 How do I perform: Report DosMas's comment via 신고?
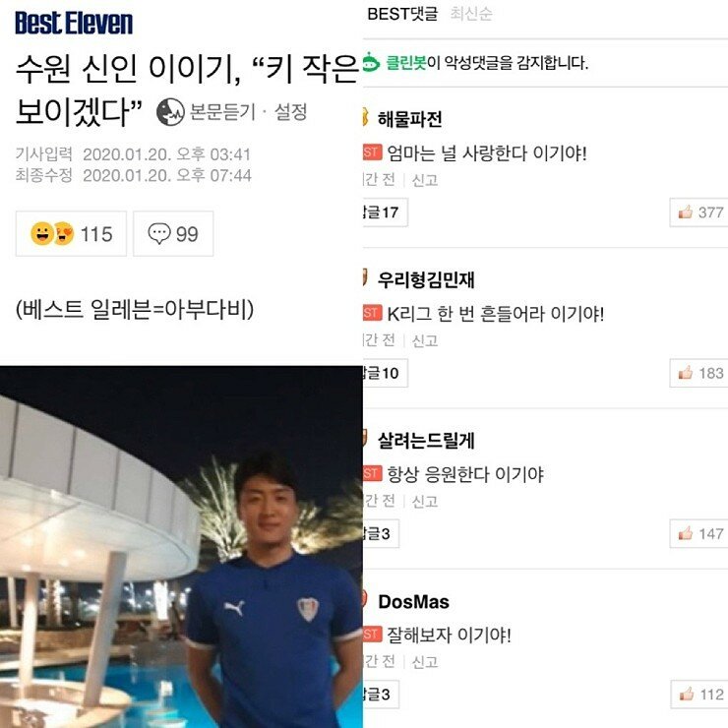tap(425, 662)
